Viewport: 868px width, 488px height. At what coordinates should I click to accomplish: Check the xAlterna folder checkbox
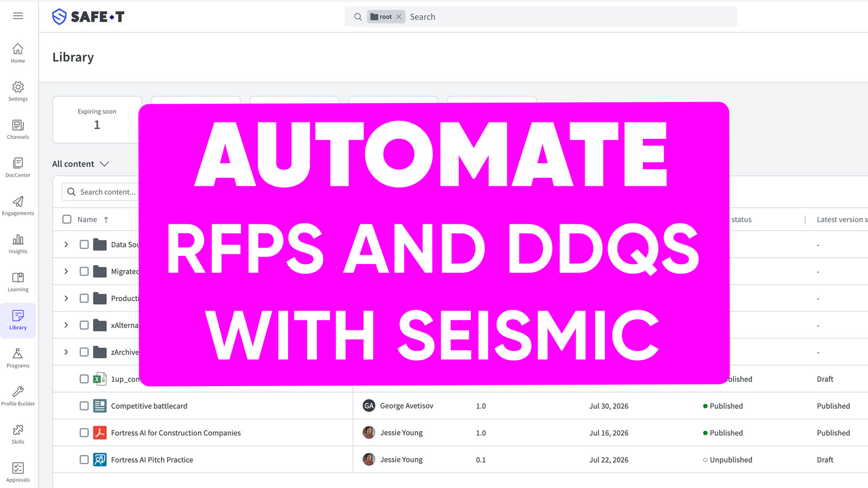[x=84, y=325]
